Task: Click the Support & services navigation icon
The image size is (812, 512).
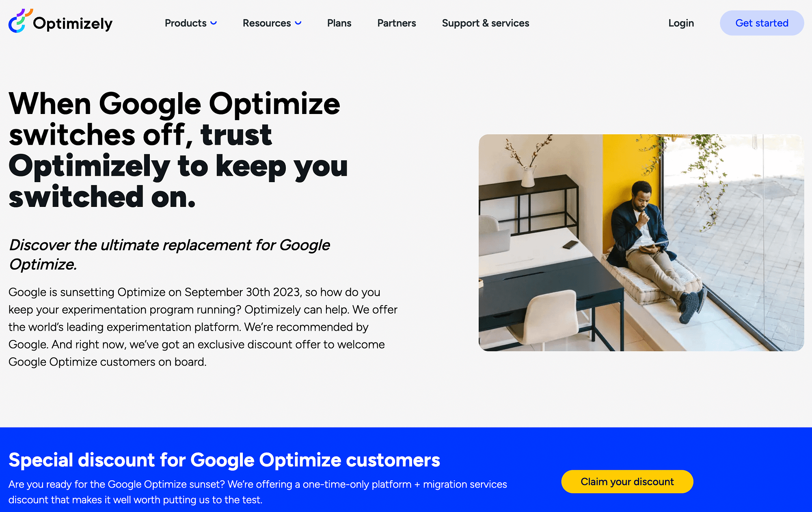Action: 486,23
